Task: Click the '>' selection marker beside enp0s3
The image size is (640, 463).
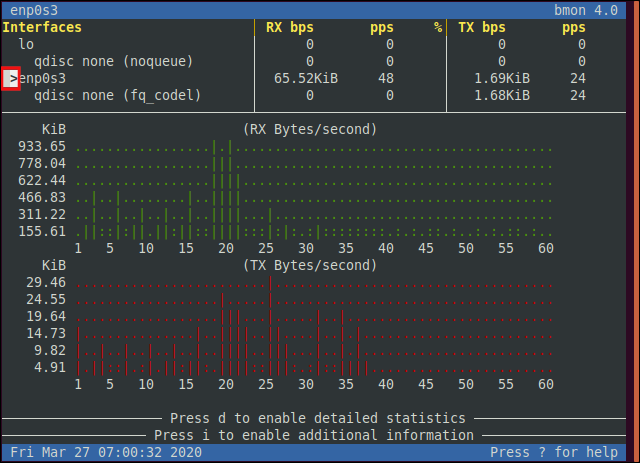Action: coord(11,78)
